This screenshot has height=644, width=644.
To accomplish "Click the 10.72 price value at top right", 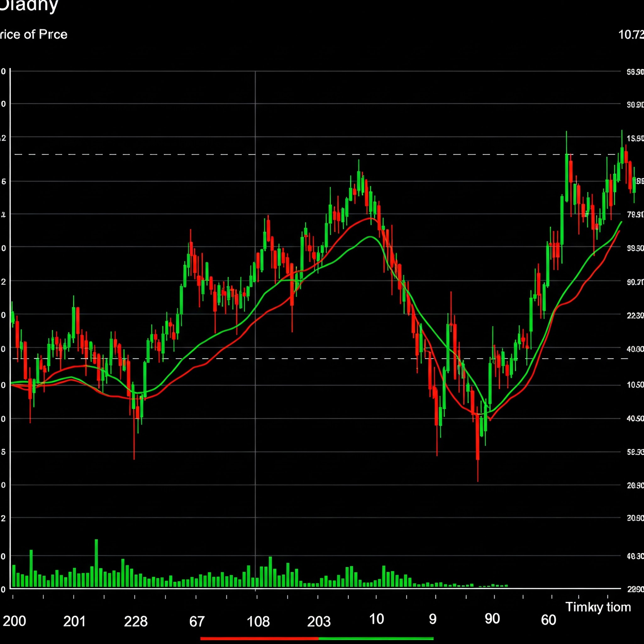I will pos(631,35).
